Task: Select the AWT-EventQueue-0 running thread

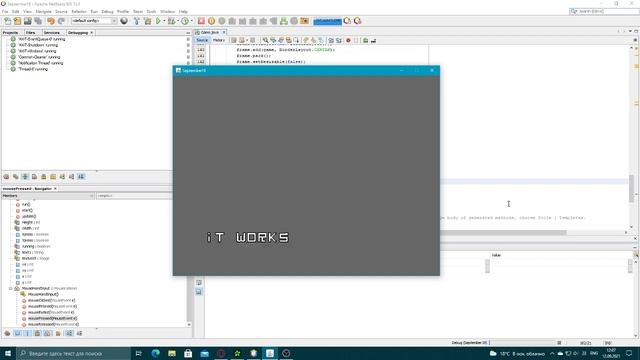Action: tap(41, 39)
